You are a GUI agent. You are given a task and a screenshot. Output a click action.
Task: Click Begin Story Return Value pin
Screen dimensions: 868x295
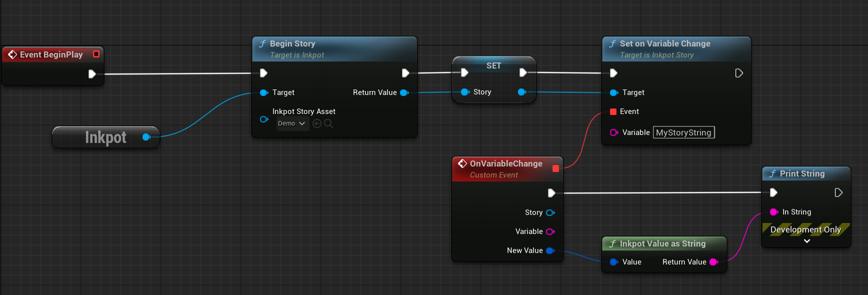(x=404, y=92)
